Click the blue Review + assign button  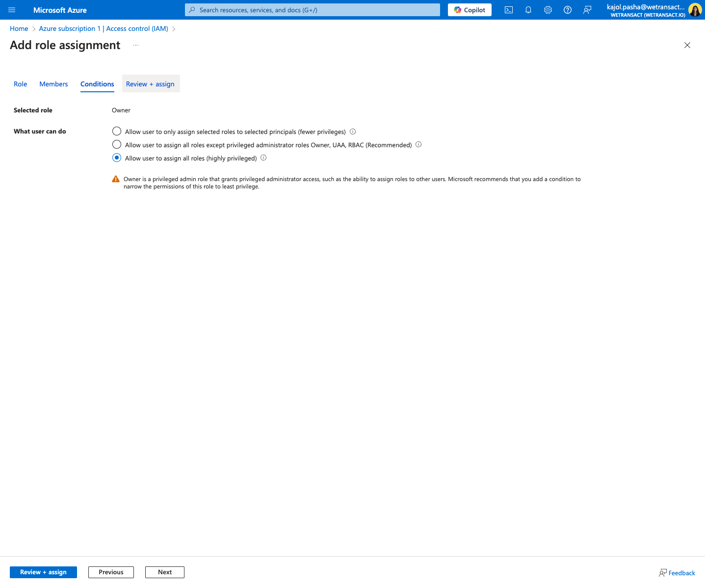point(43,572)
